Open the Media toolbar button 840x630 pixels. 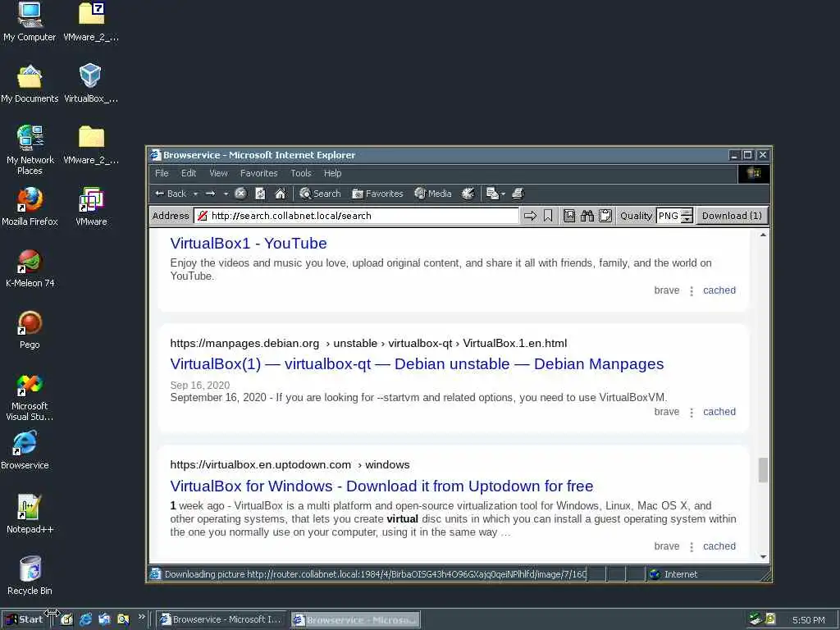(x=433, y=194)
